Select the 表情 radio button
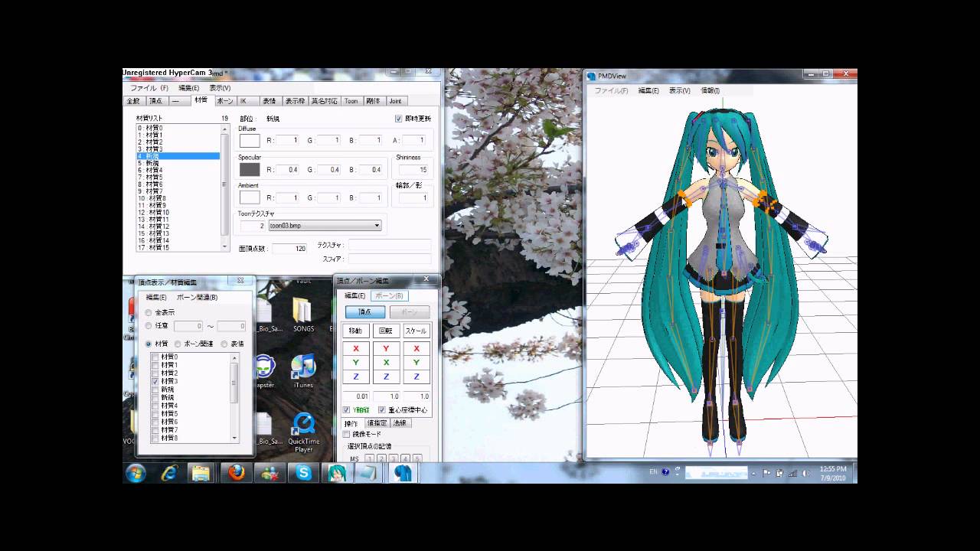 click(x=224, y=344)
